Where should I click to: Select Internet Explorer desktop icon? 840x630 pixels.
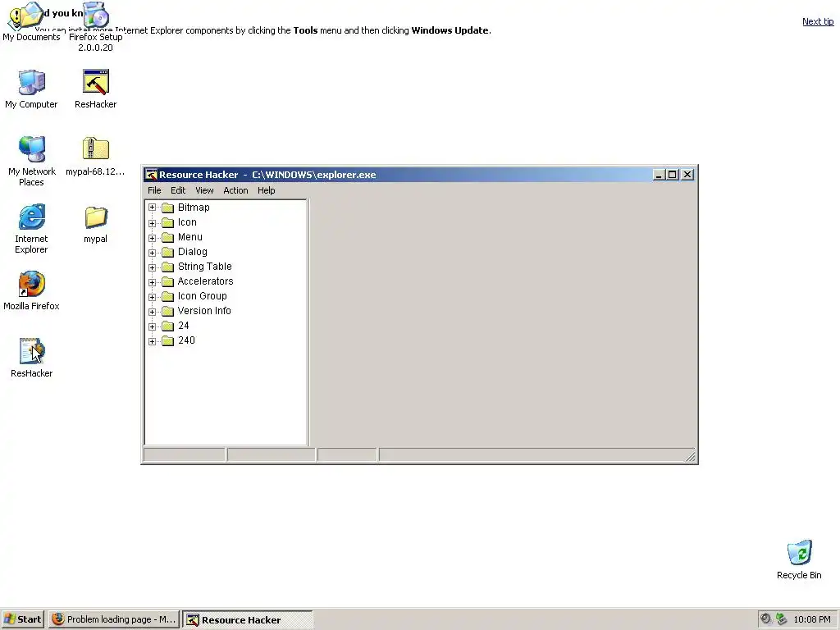pyautogui.click(x=32, y=217)
